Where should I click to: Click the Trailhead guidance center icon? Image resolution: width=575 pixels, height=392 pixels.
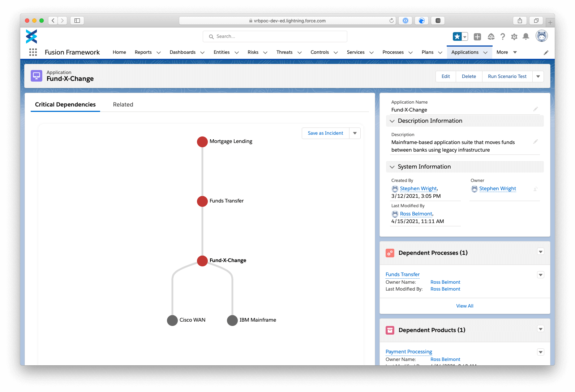click(491, 36)
